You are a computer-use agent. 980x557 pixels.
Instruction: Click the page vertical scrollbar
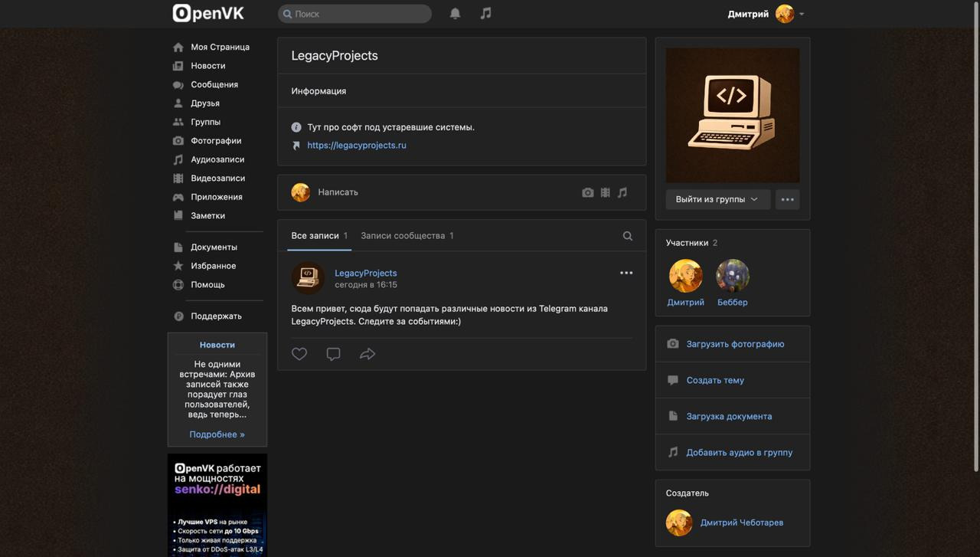coord(975,238)
